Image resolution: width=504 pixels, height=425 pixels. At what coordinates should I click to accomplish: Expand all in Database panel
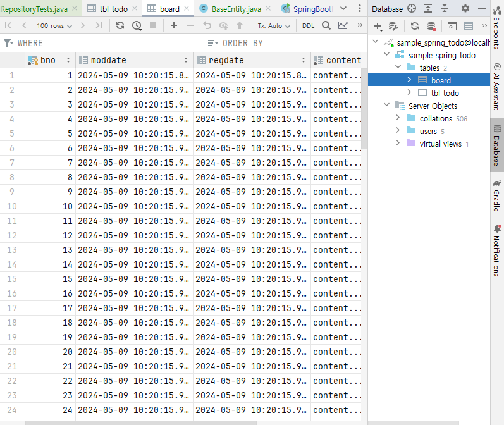click(x=428, y=8)
